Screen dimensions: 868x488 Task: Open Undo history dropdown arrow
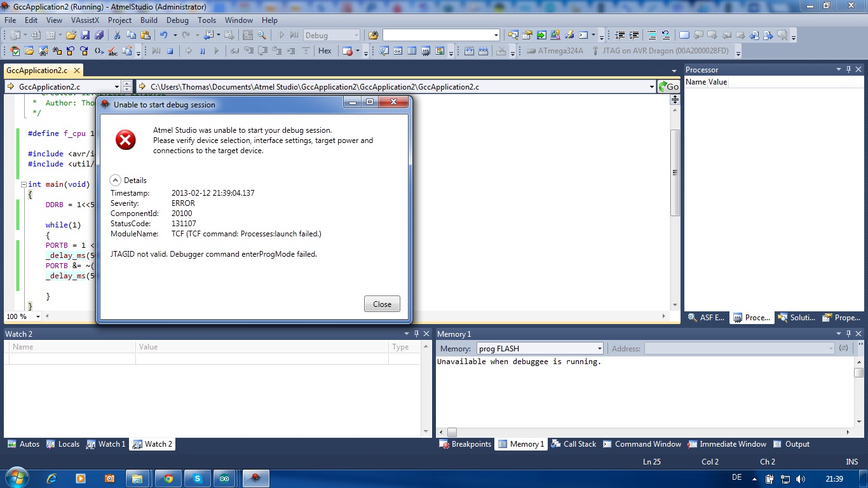175,35
